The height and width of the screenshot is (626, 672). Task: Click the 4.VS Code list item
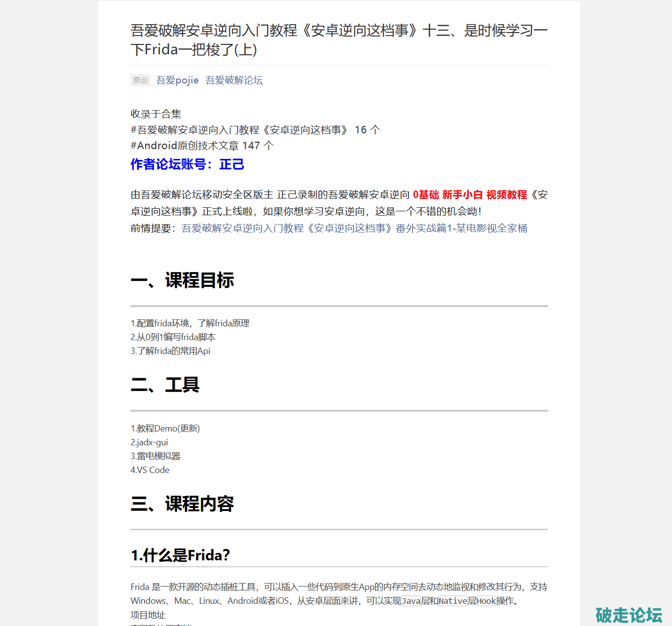[149, 470]
